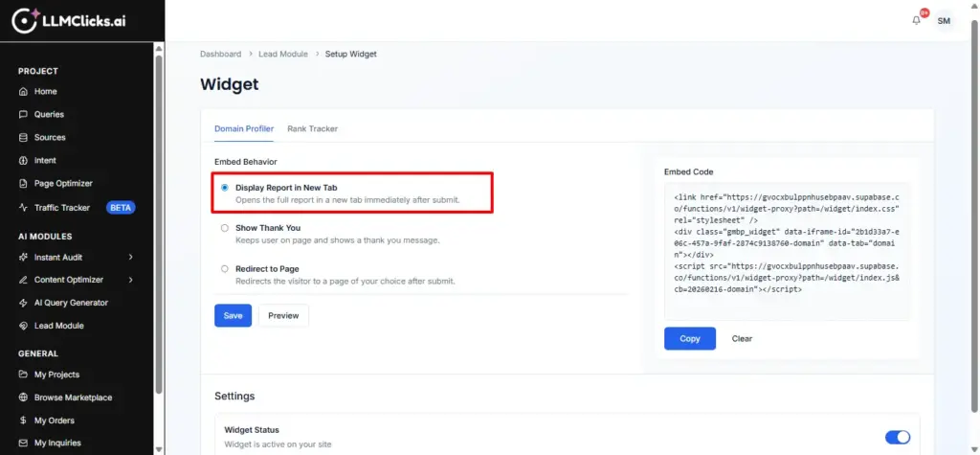Choose Redirect to Page radio option
This screenshot has height=455, width=980.
click(x=224, y=269)
